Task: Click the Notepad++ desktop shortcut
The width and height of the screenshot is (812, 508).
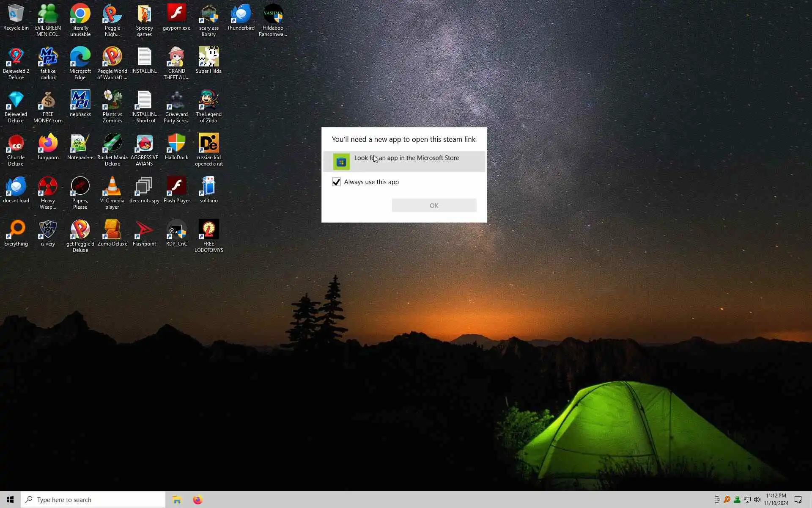Action: pyautogui.click(x=80, y=147)
